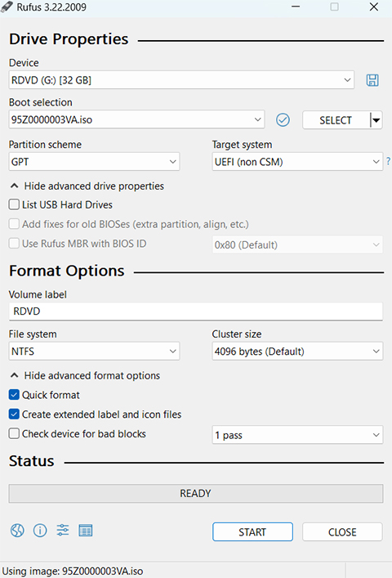The image size is (392, 578).
Task: Toggle Create extended label and icon files
Action: click(14, 414)
